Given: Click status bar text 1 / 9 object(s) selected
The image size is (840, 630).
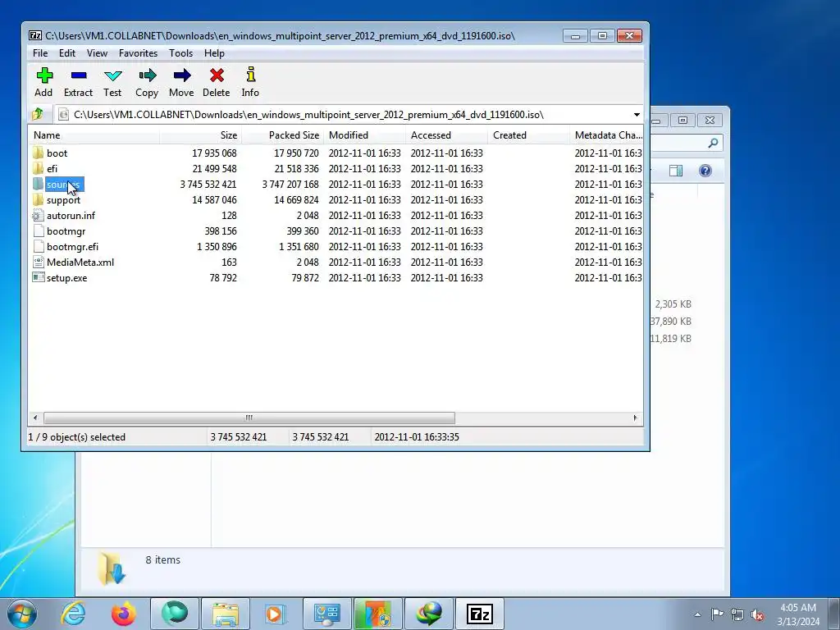Looking at the screenshot, I should tap(76, 437).
